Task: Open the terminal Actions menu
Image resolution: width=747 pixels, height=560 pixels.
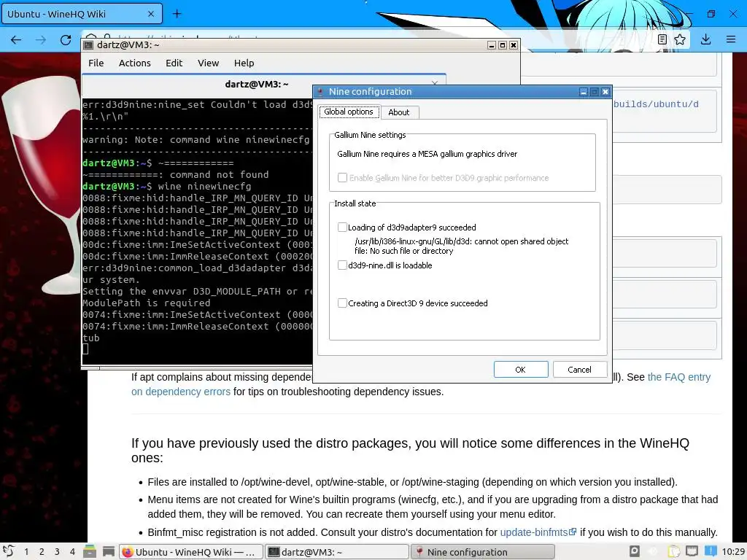Action: click(x=134, y=63)
